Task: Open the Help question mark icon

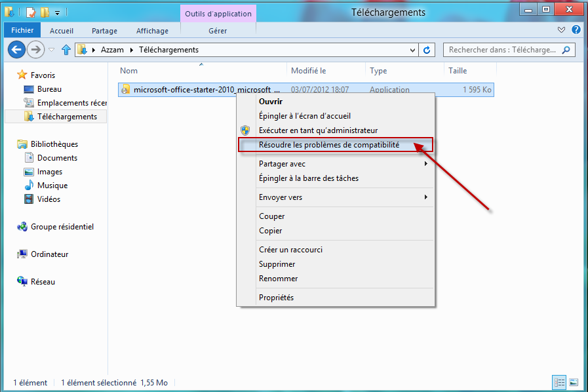Action: [576, 30]
